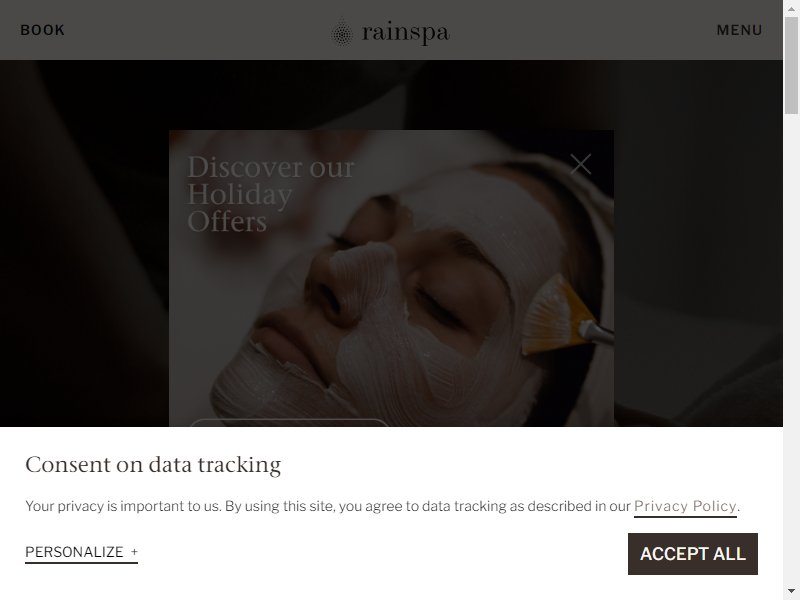Click the rounded button at popup bottom
The image size is (800, 600).
[x=289, y=422]
